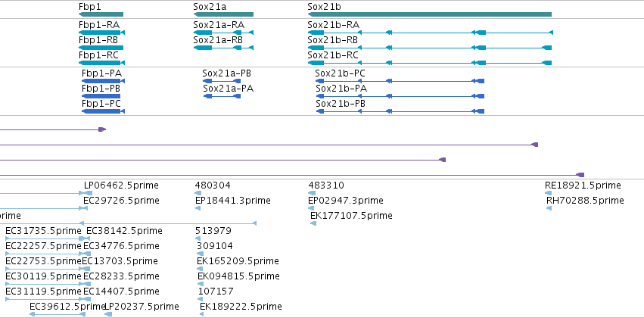Select the Sox21b gene bar
Image resolution: width=644 pixels, height=318 pixels.
pos(430,14)
